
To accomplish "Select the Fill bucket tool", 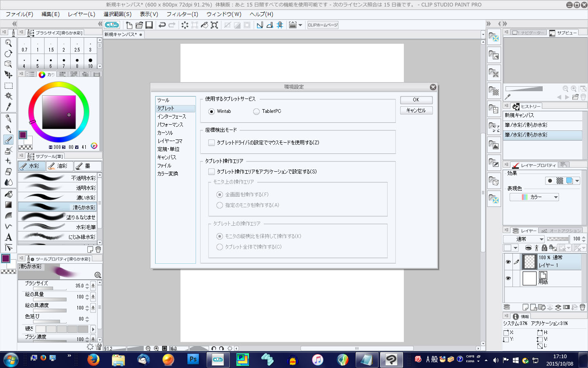I will coord(8,194).
